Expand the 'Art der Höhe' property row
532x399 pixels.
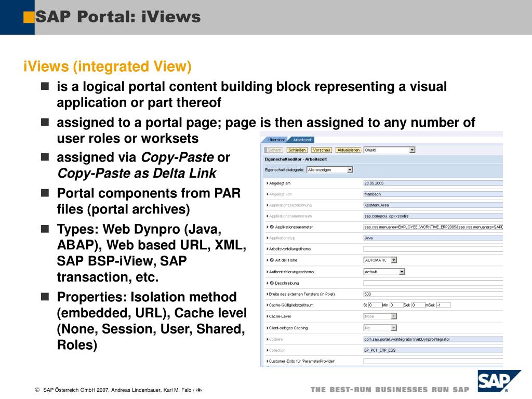tap(268, 260)
